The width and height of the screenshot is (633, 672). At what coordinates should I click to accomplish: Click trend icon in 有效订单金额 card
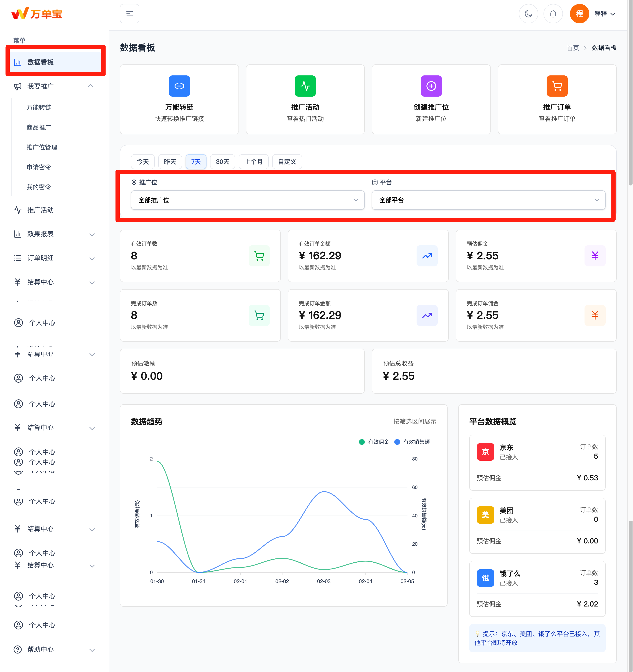point(427,256)
